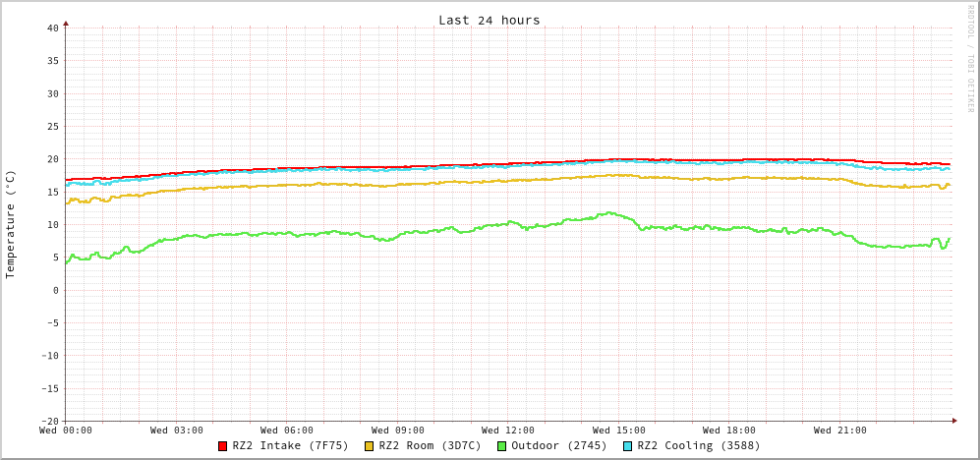Click the 40 value on the temperature axis
Viewport: 980px width, 460px height.
[x=52, y=28]
